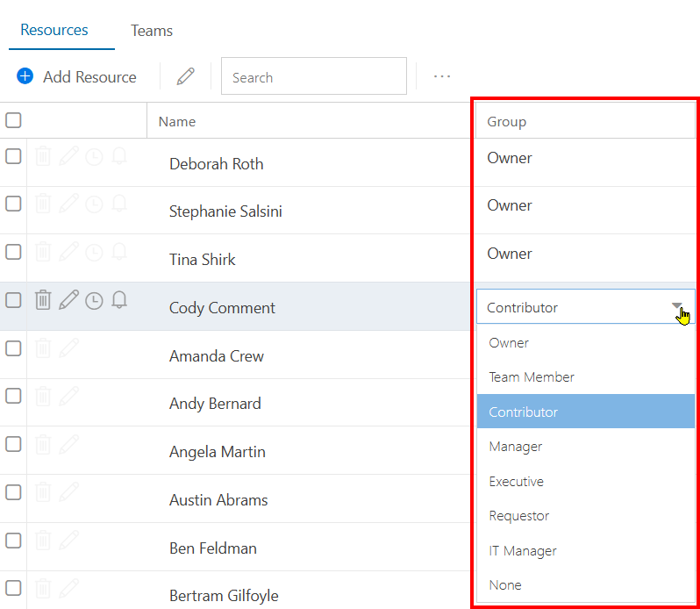Screen dimensions: 700x609
Task: Check the box for Deborah Roth
Action: 13,156
